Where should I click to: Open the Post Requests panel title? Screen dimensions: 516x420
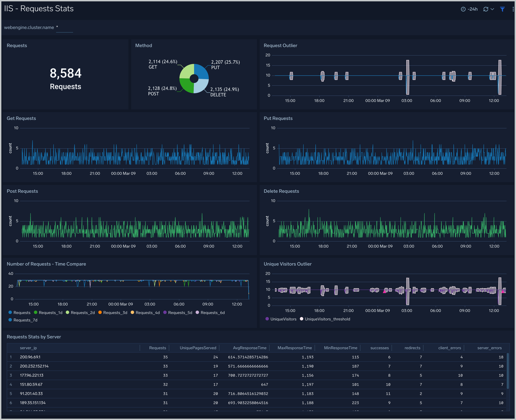[x=22, y=191]
